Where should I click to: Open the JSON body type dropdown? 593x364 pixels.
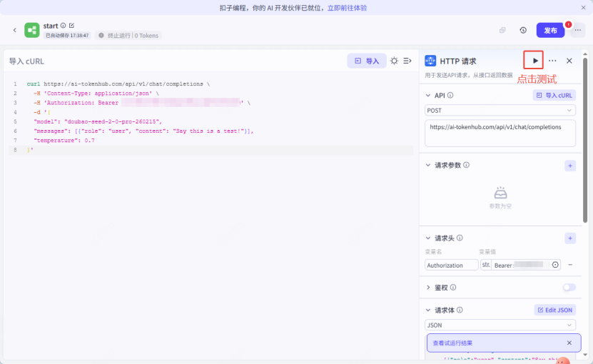coord(500,325)
